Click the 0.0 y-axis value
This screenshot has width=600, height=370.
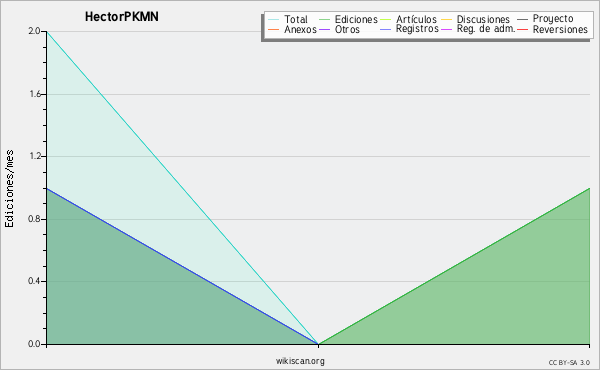[34, 344]
